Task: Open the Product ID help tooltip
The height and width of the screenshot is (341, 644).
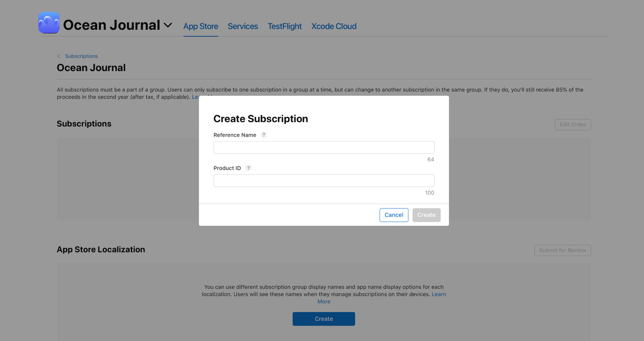Action: (x=249, y=168)
